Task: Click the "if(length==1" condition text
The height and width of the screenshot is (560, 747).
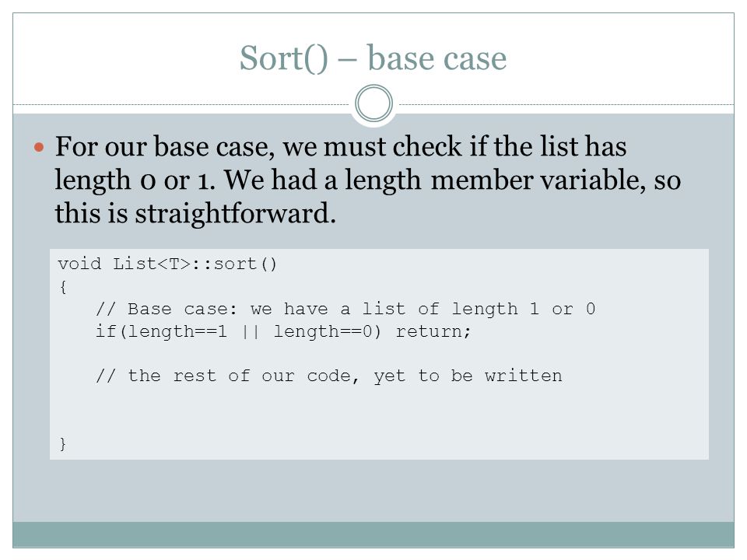Action: tap(161, 331)
